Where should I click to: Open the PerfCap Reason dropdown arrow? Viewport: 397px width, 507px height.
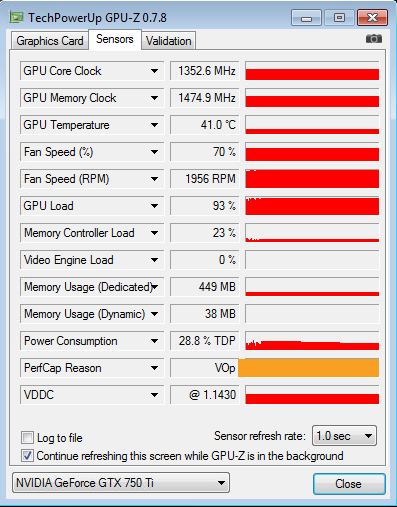(154, 368)
